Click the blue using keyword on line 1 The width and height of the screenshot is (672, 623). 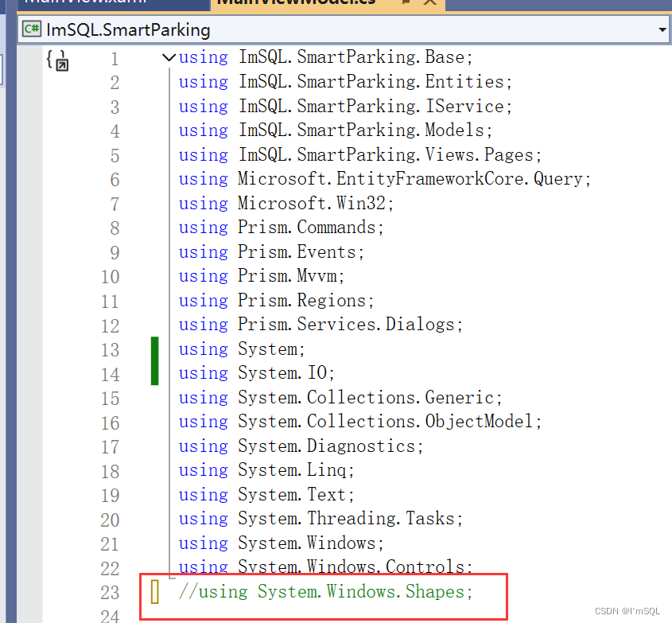pos(203,56)
